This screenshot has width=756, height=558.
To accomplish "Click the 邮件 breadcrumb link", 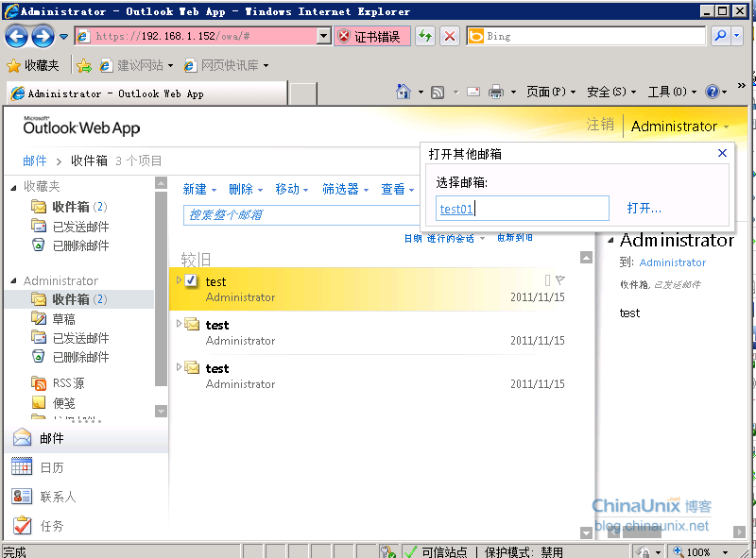I will tap(35, 161).
